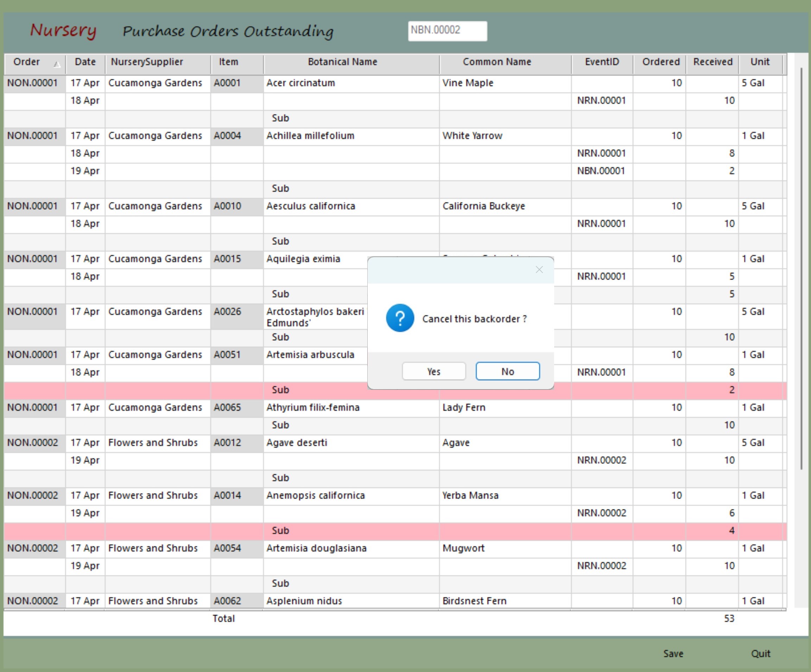The height and width of the screenshot is (672, 811).
Task: Sort by the Date column header
Action: click(x=85, y=62)
